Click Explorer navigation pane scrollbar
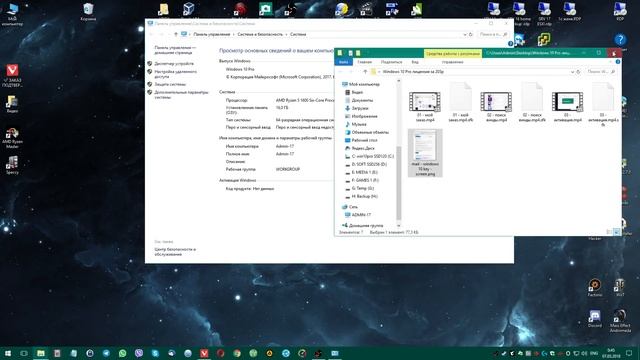 (399, 182)
